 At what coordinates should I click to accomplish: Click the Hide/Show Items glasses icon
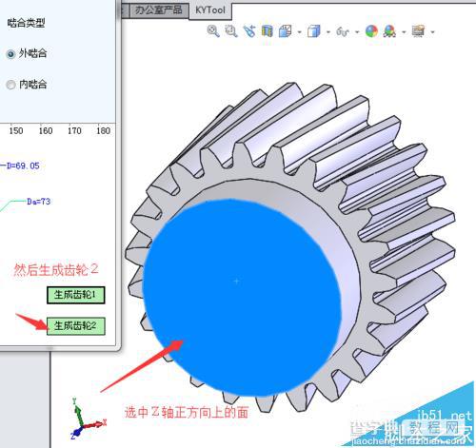click(x=343, y=31)
